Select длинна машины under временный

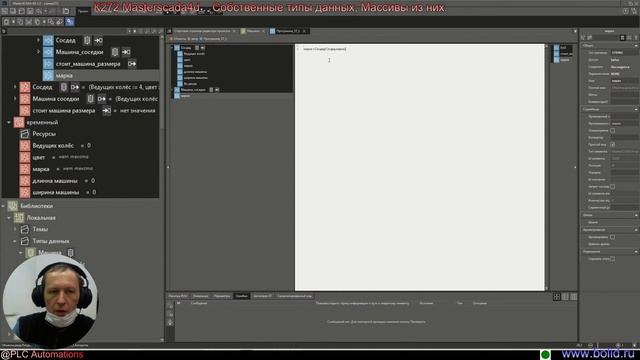[x=55, y=180]
